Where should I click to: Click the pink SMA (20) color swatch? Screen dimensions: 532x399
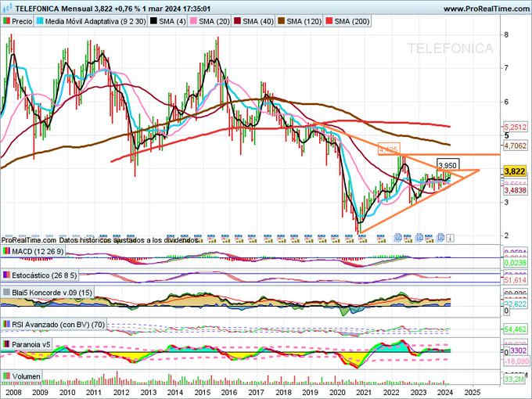coord(193,21)
